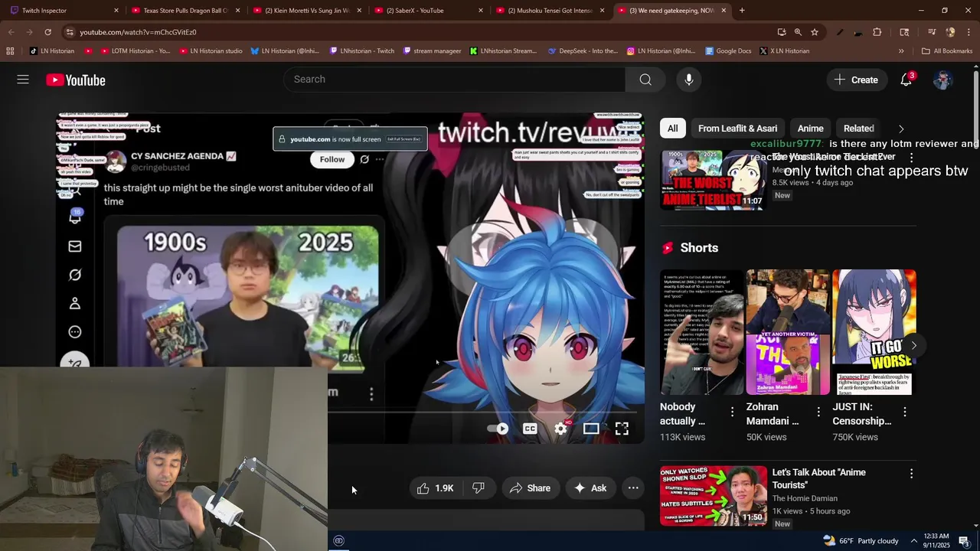Screen dimensions: 980x551
Task: Like the video with 1.9K likes
Action: pyautogui.click(x=435, y=488)
